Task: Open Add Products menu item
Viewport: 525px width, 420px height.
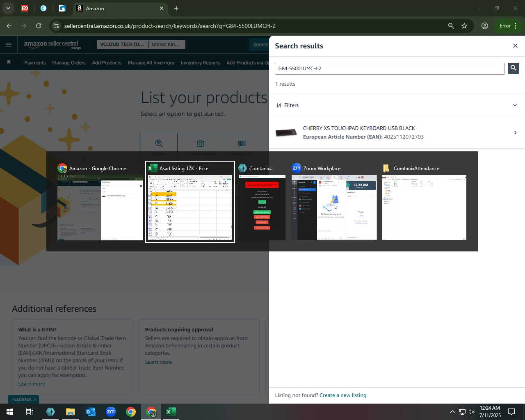Action: [107, 63]
